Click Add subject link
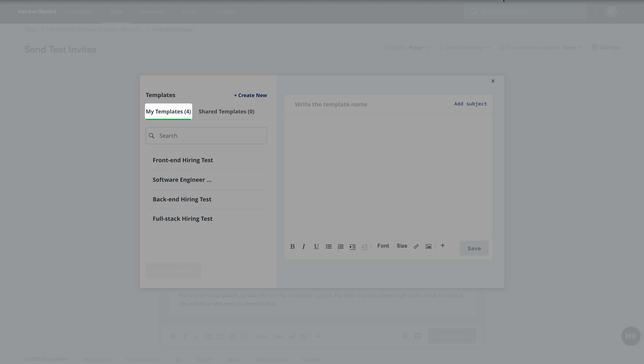 470,104
